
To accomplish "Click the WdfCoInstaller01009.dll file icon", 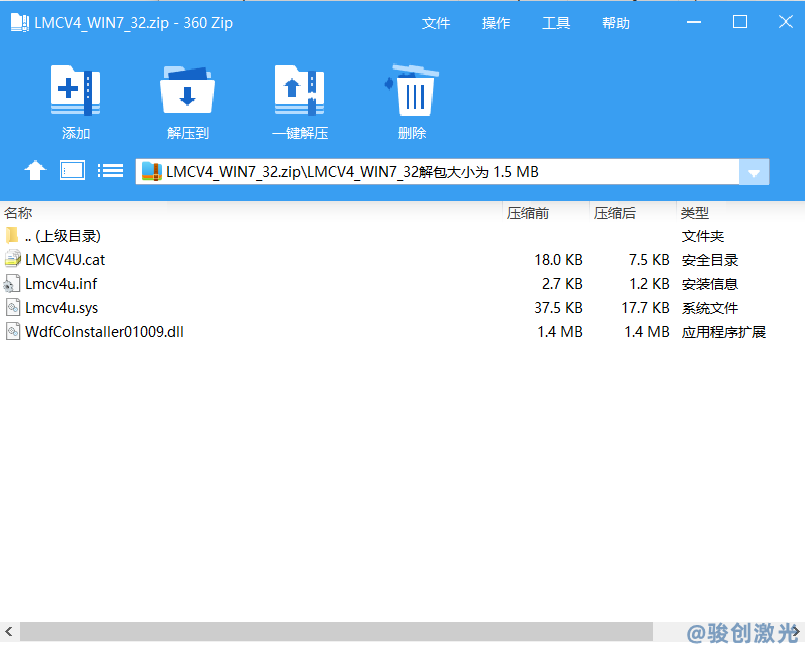I will click(13, 331).
